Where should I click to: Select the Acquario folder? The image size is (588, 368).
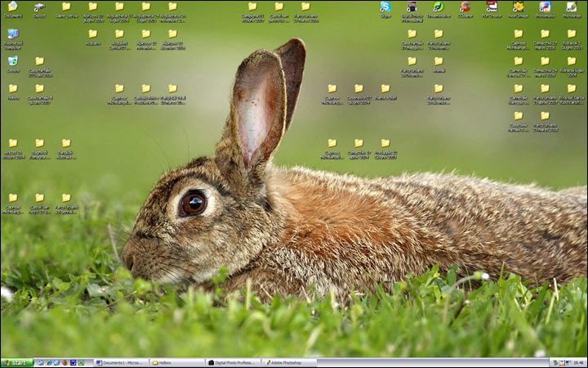pos(92,37)
